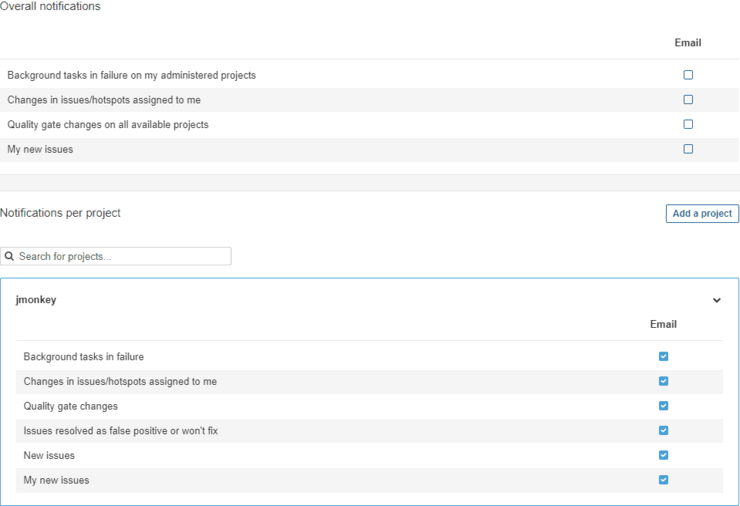Uncheck jmonkey My new issues checkbox

(x=664, y=480)
